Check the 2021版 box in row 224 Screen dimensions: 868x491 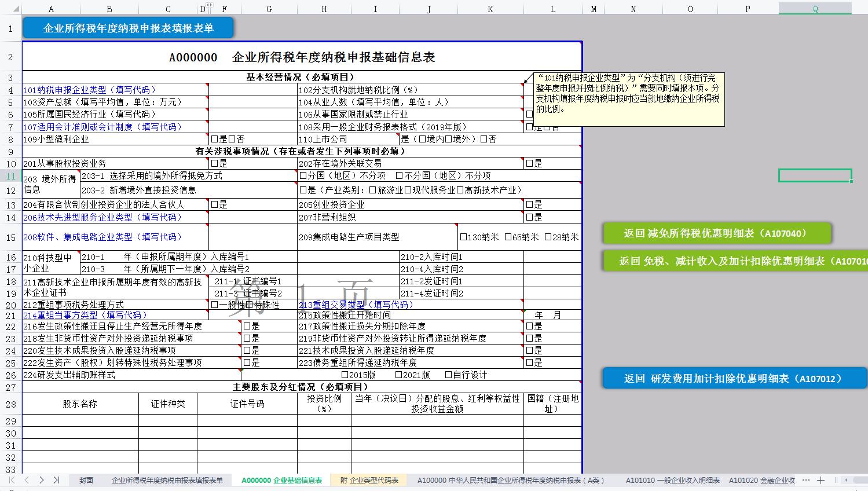(x=398, y=375)
